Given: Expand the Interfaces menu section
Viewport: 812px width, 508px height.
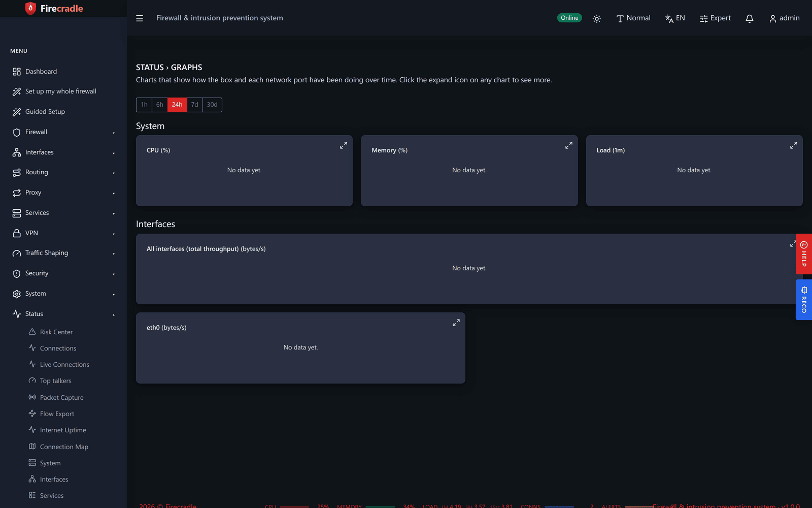Looking at the screenshot, I should 63,152.
